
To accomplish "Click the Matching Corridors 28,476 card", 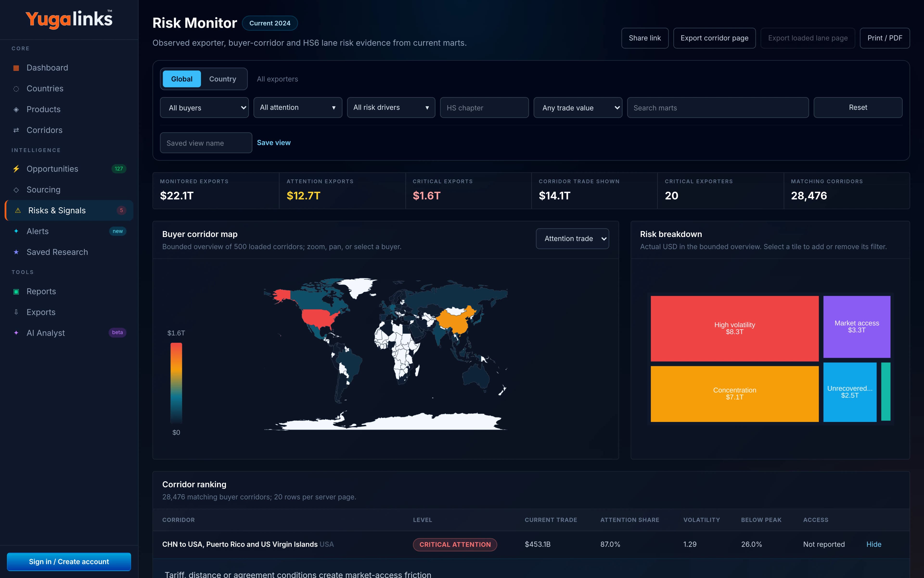I will pos(847,191).
